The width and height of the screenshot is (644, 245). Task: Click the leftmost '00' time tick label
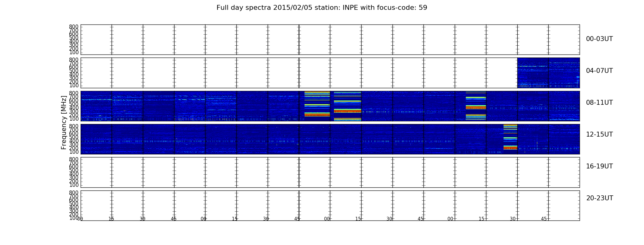coord(80,219)
